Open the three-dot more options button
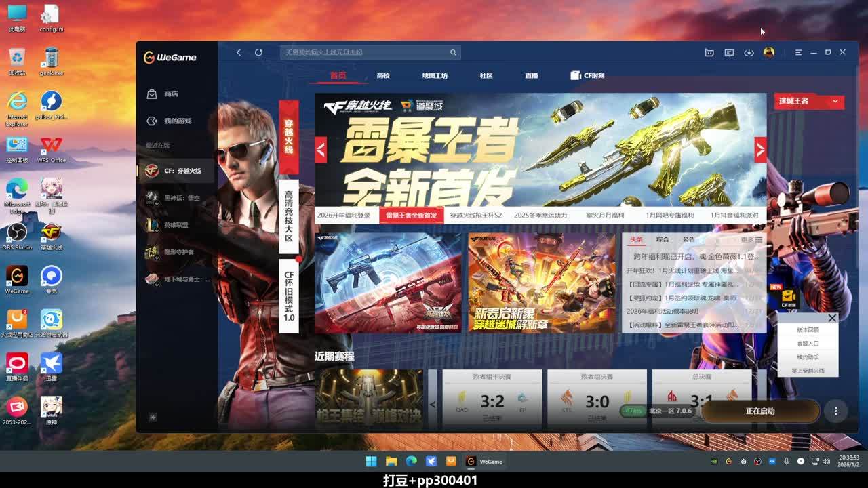The height and width of the screenshot is (488, 868). tap(835, 411)
